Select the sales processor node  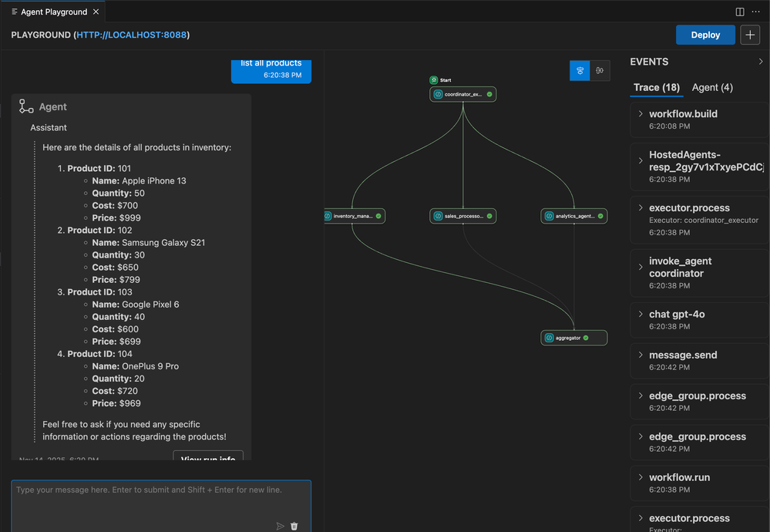(462, 217)
